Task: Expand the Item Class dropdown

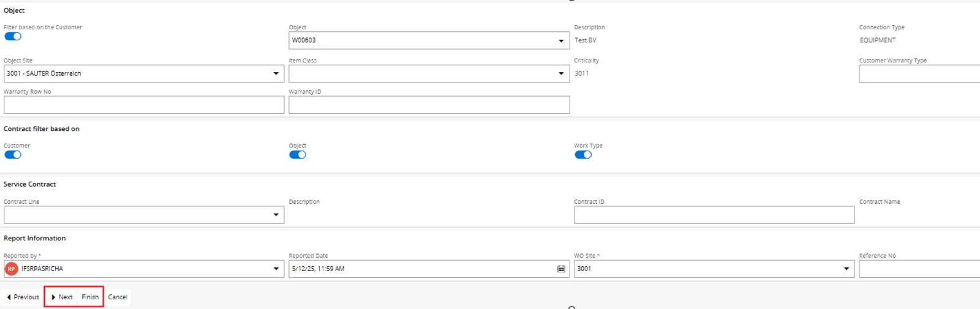Action: pyautogui.click(x=561, y=73)
